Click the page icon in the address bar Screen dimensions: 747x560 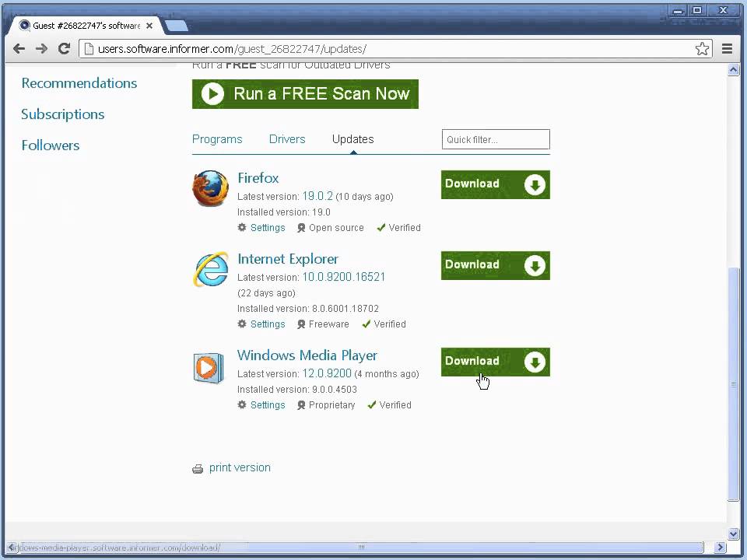coord(89,48)
